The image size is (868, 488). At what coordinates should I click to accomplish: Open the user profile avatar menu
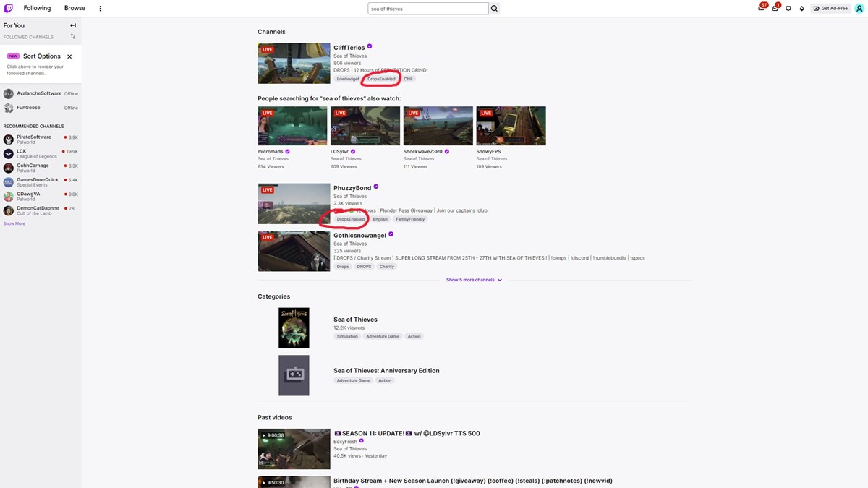pyautogui.click(x=859, y=8)
